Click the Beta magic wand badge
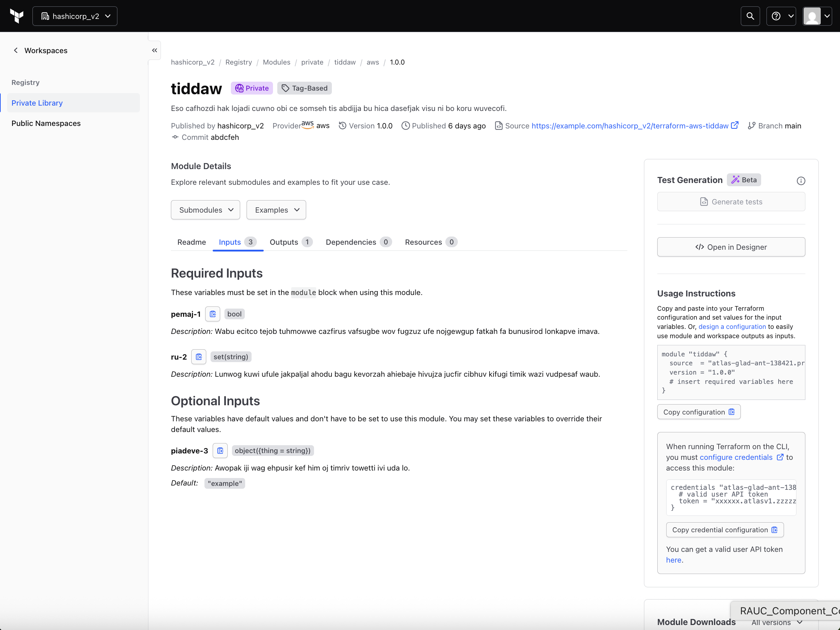This screenshot has width=840, height=630. point(744,180)
